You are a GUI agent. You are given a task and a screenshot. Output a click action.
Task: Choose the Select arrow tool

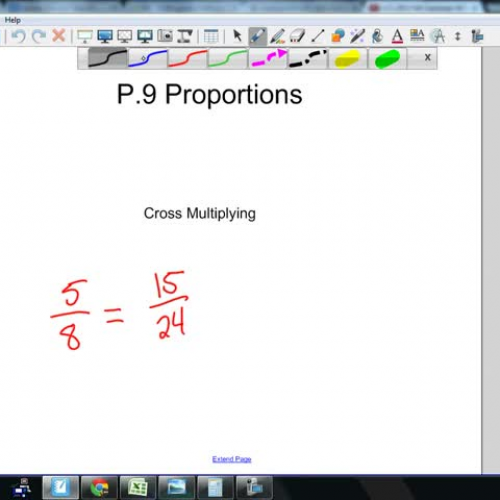tap(237, 36)
